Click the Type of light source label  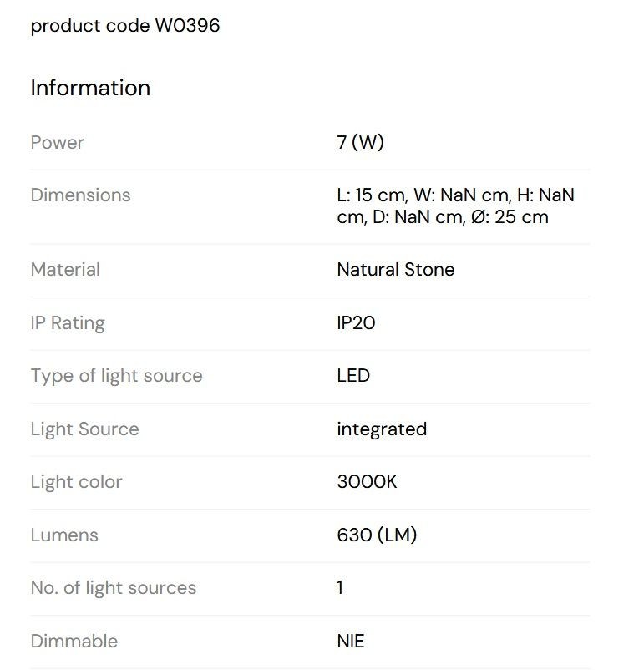117,377
